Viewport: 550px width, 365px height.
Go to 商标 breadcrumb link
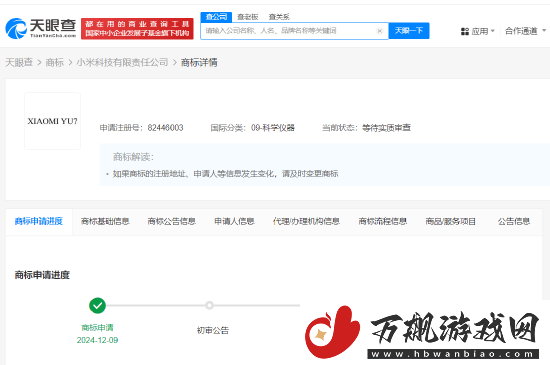(55, 62)
